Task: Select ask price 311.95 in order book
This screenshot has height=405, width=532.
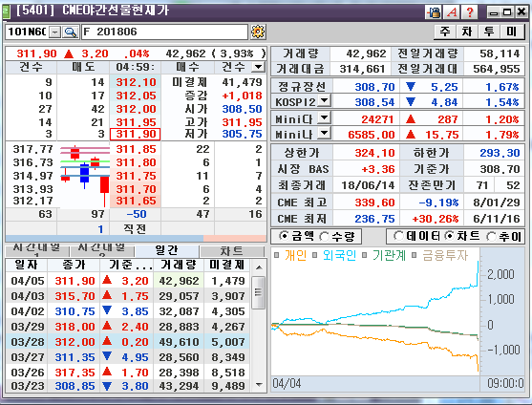Action: 136,121
